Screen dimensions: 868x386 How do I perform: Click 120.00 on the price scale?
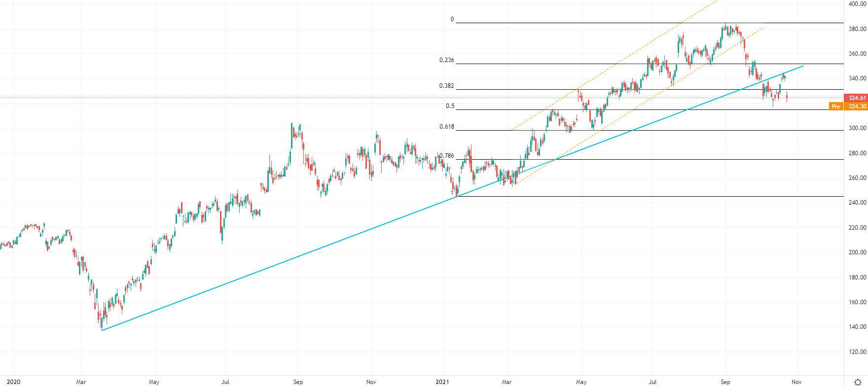pyautogui.click(x=857, y=352)
